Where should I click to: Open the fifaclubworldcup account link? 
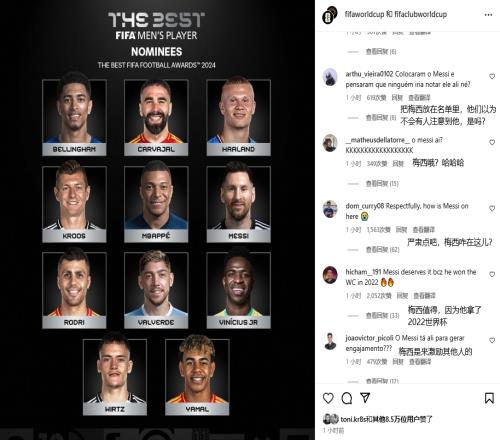coord(421,14)
